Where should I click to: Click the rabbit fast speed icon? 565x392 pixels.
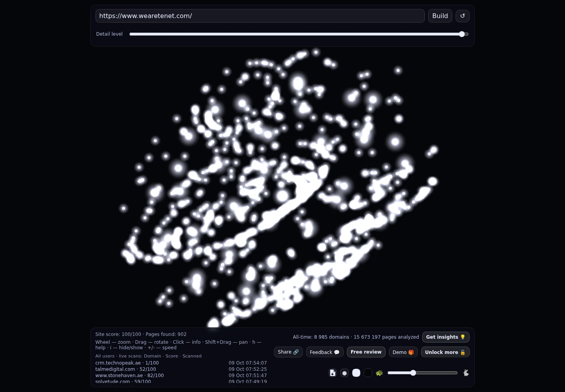coord(466,373)
